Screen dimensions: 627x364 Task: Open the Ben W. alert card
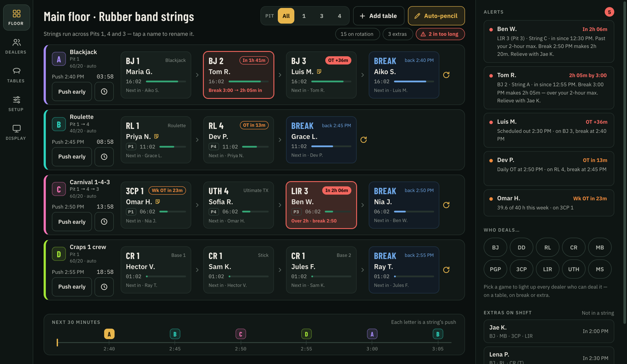pyautogui.click(x=549, y=41)
